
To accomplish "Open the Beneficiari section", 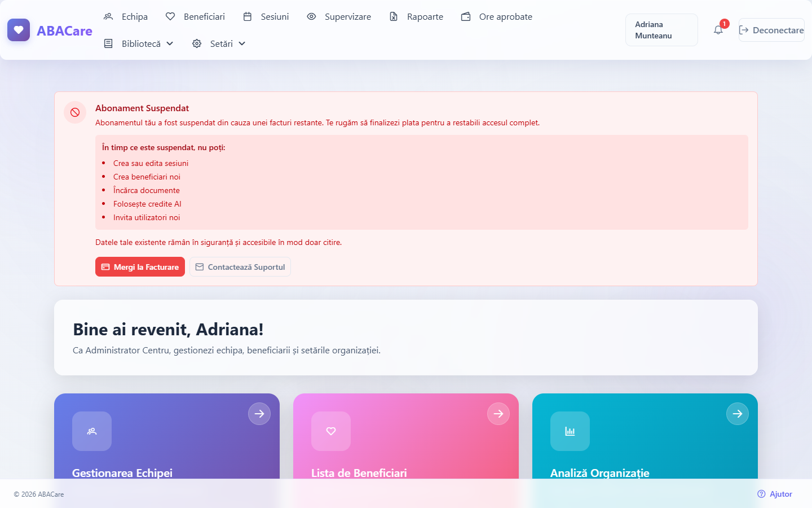I will [x=195, y=16].
